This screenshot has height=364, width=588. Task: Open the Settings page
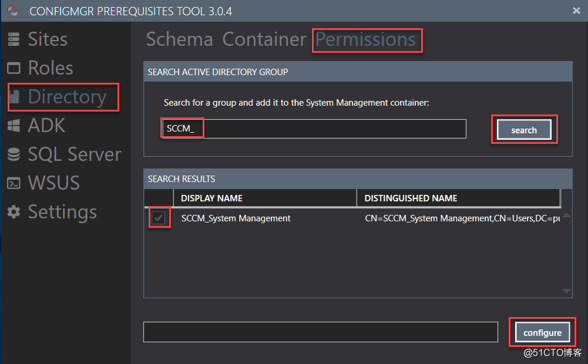click(x=62, y=212)
